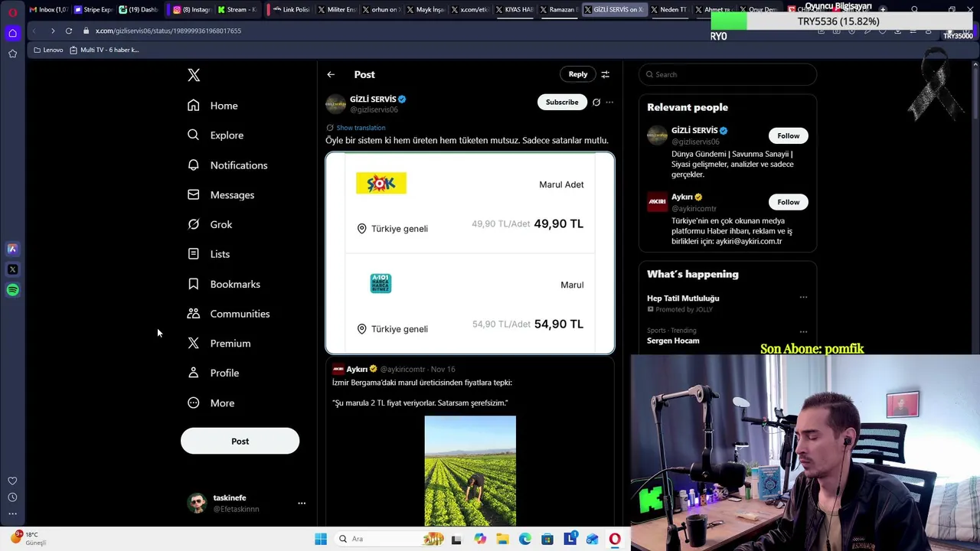Open the GİZLİ SERVİS post author avatar
This screenshot has height=551, width=980.
click(336, 104)
